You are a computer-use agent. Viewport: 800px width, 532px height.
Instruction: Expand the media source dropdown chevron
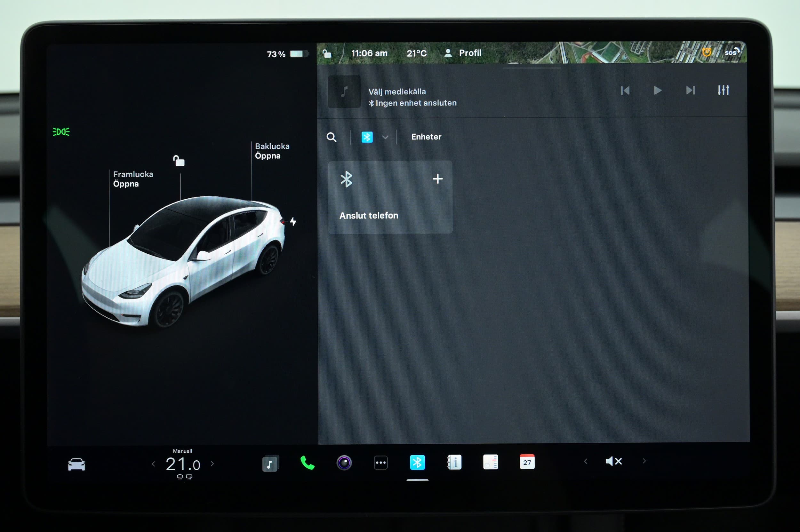pyautogui.click(x=385, y=137)
